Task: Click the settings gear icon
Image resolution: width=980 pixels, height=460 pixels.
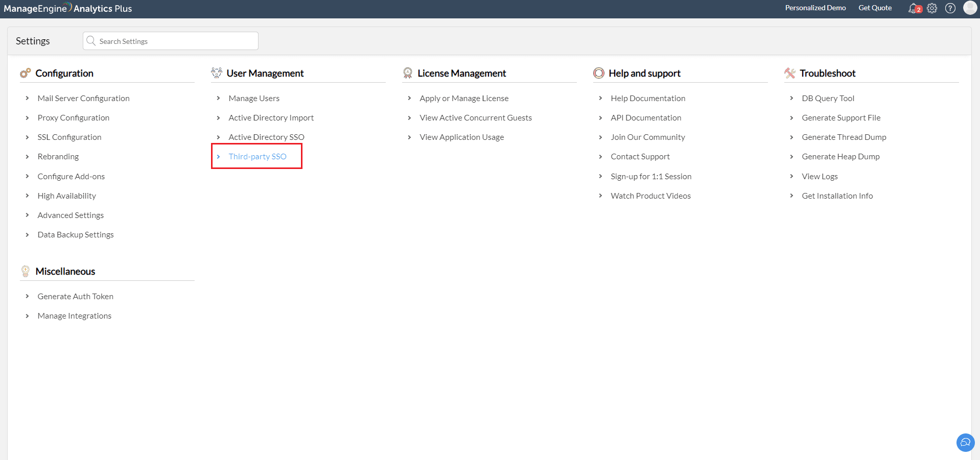Action: click(x=932, y=8)
